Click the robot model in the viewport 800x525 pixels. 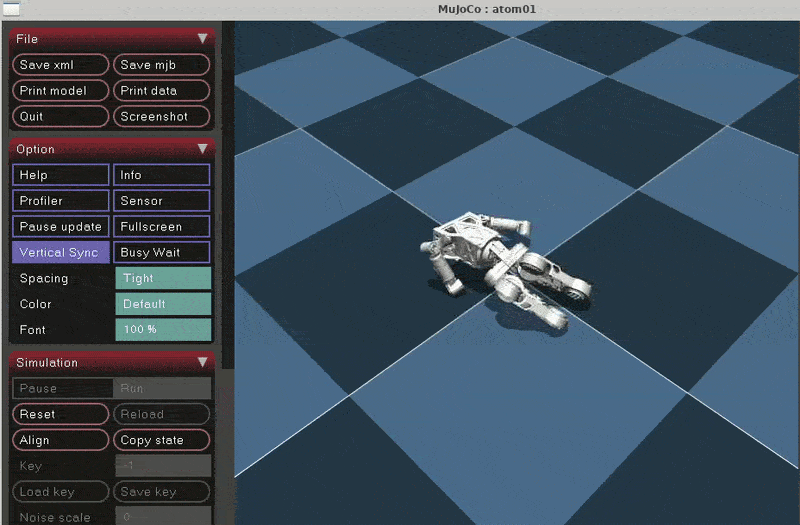(505, 270)
